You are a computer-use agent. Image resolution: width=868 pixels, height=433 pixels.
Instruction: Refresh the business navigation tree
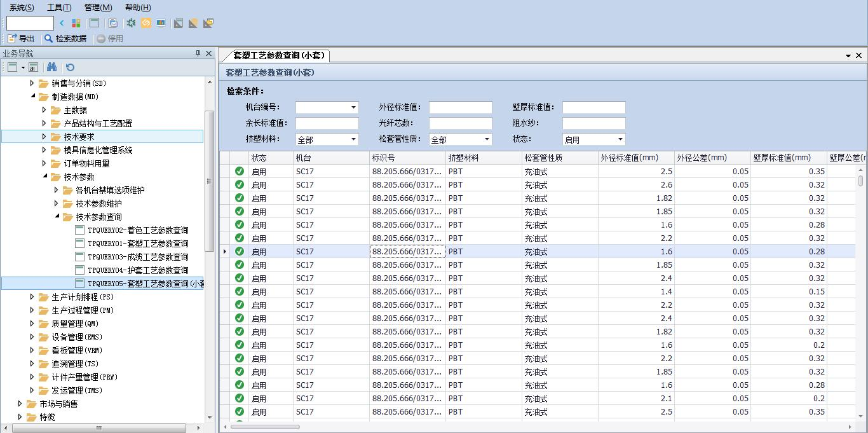(70, 67)
